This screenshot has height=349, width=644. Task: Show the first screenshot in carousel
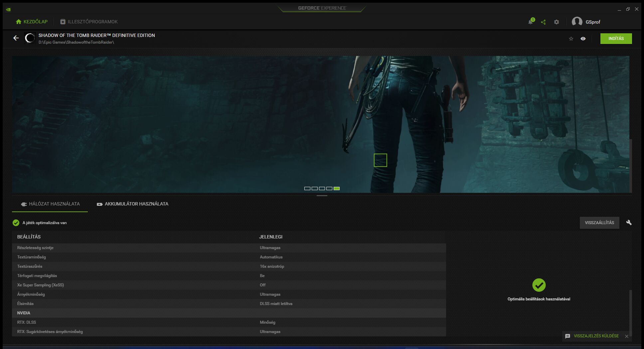point(307,188)
